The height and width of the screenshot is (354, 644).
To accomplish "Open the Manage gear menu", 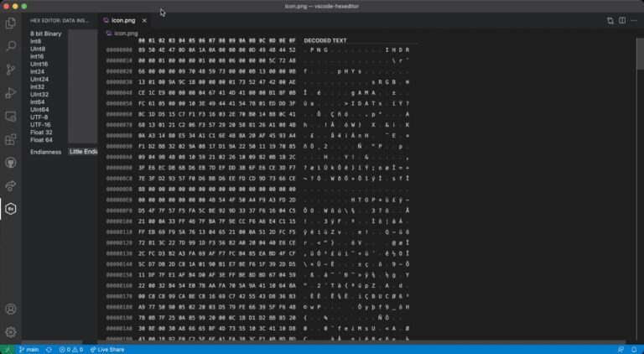I will coord(11,332).
